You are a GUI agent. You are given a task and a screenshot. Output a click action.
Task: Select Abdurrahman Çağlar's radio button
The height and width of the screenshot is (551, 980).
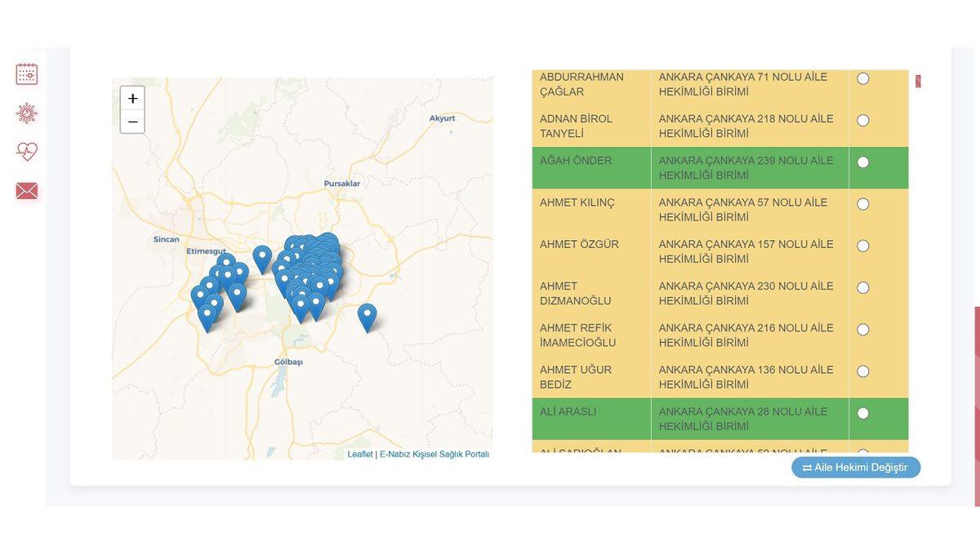[x=862, y=78]
